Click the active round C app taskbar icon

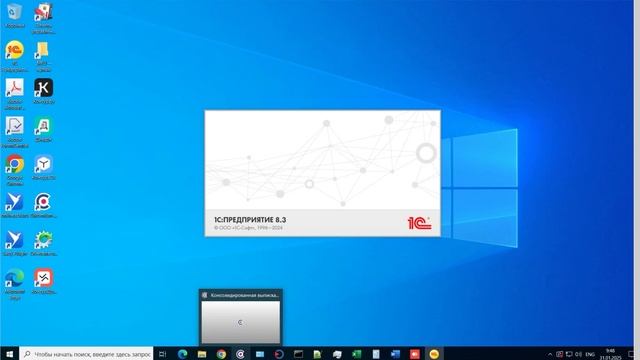coord(240,354)
